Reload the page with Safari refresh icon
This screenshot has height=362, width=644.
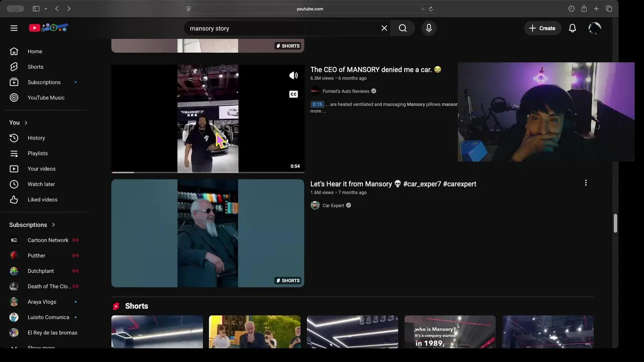431,9
